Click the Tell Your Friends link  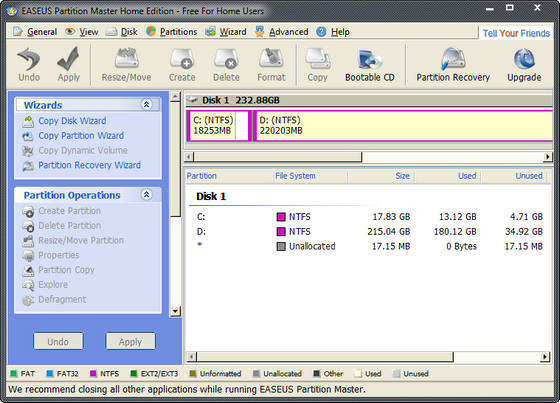516,33
